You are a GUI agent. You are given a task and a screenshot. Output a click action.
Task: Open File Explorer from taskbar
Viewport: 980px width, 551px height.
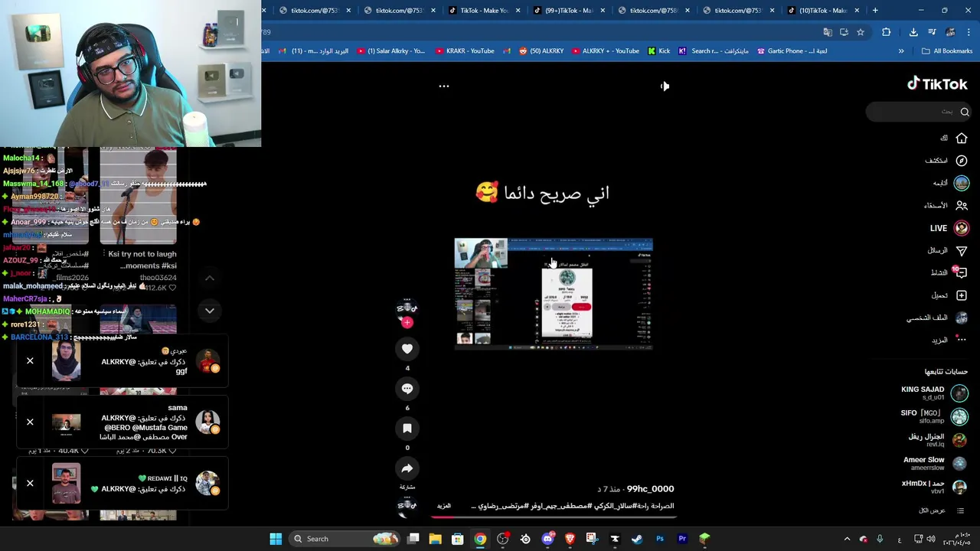pos(435,539)
